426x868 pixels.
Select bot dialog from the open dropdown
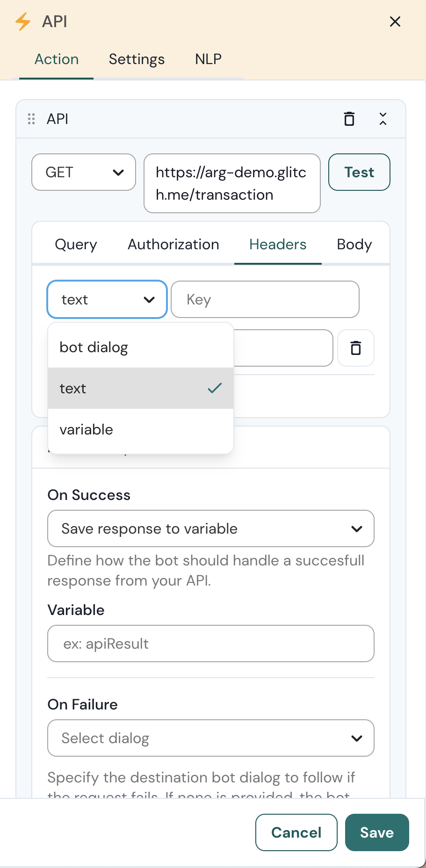tap(94, 347)
